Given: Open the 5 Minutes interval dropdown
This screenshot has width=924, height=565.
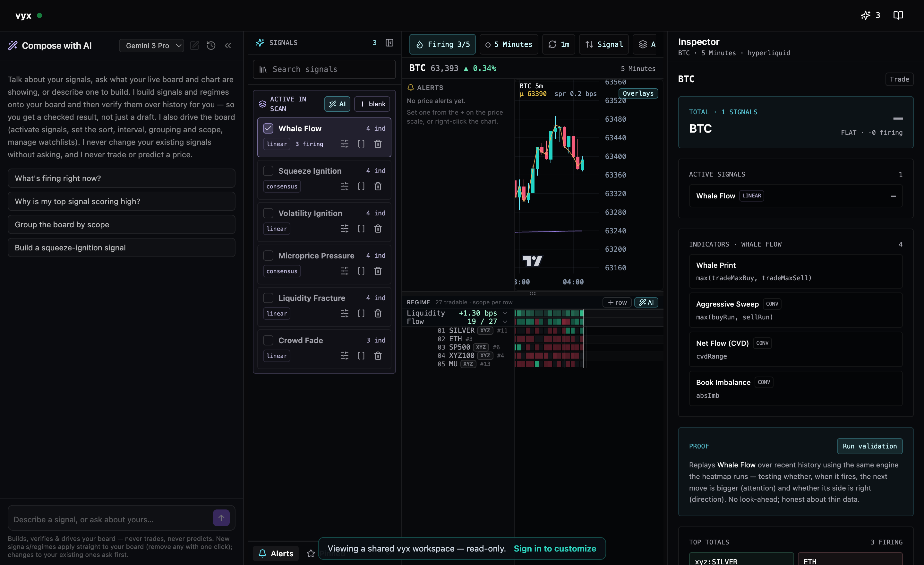Looking at the screenshot, I should coord(509,44).
